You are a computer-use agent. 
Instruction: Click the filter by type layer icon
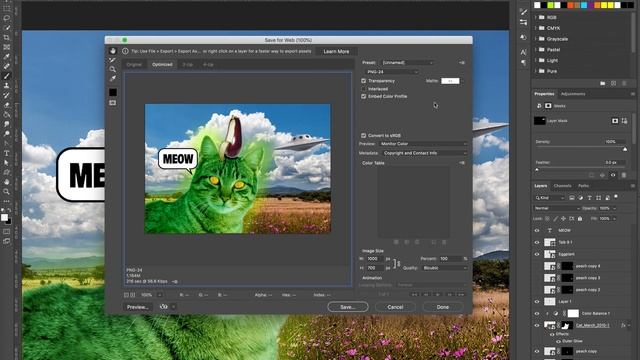[589, 198]
